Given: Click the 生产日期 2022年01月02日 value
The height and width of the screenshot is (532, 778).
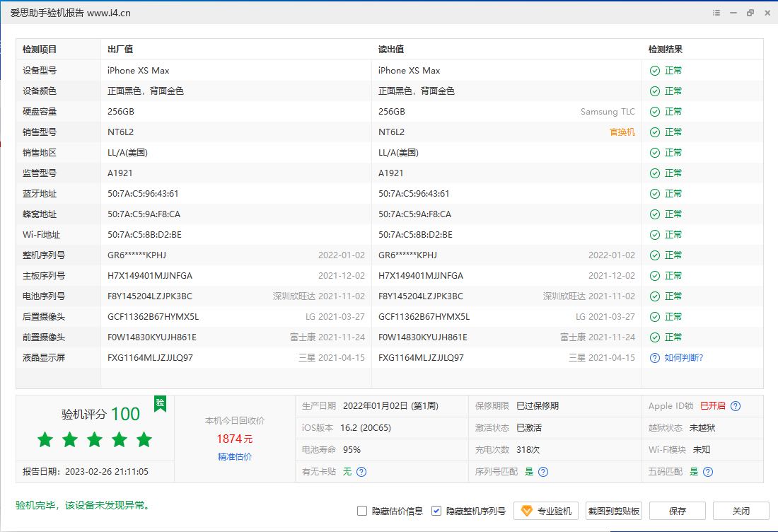Looking at the screenshot, I should pos(390,406).
